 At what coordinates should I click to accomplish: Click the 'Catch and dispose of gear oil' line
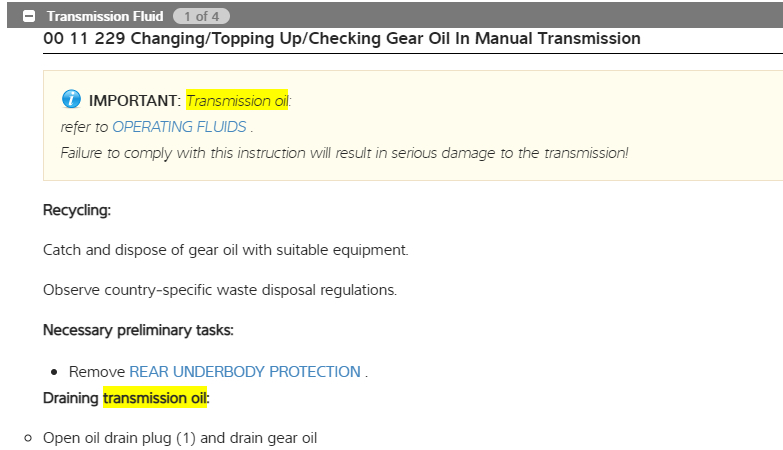[x=226, y=250]
